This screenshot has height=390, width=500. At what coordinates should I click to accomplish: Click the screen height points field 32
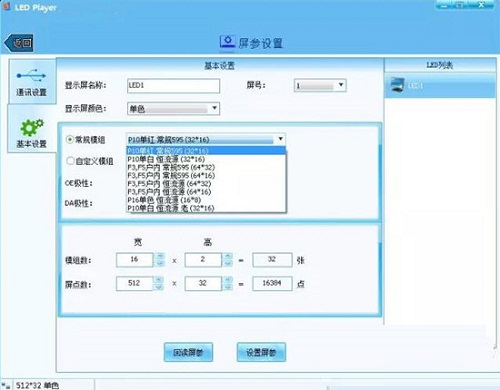click(203, 283)
